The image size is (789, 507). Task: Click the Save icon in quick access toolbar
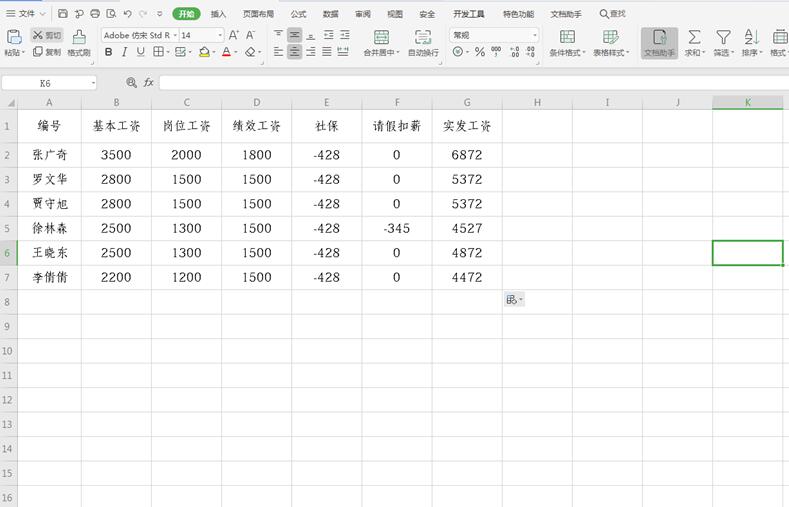tap(63, 14)
